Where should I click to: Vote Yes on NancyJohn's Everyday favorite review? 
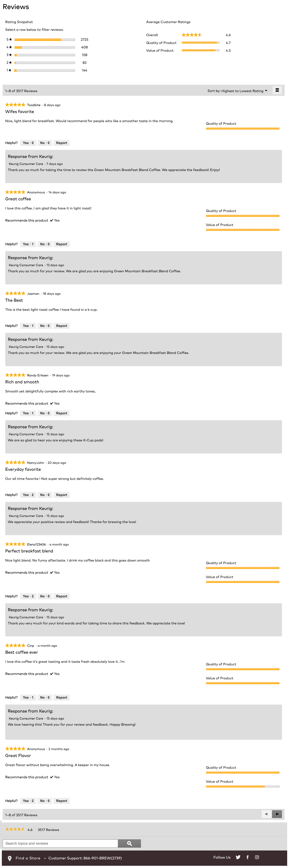[x=28, y=495]
